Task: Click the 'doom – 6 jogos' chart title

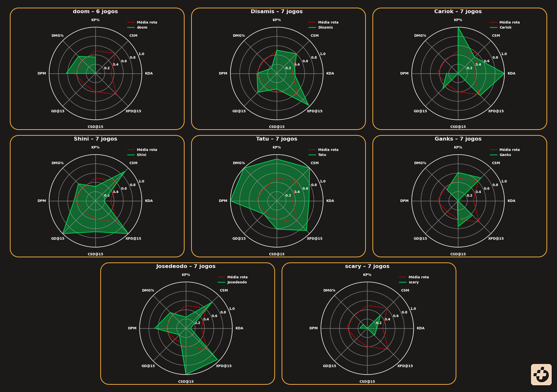Action: pos(95,12)
